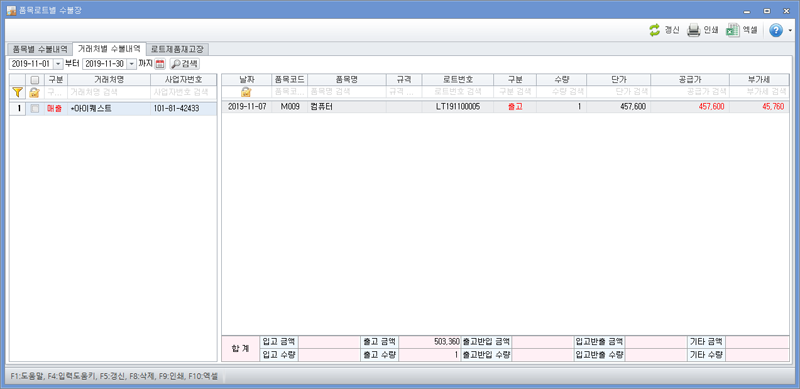The height and width of the screenshot is (389, 800).
Task: Select the +아이퀘스트 customer cell
Action: [x=109, y=108]
